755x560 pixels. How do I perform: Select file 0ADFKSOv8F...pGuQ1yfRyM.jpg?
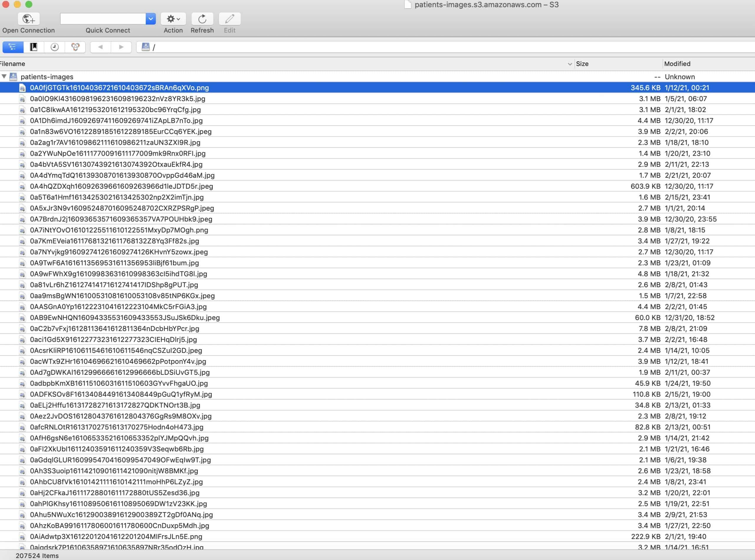coord(377,394)
